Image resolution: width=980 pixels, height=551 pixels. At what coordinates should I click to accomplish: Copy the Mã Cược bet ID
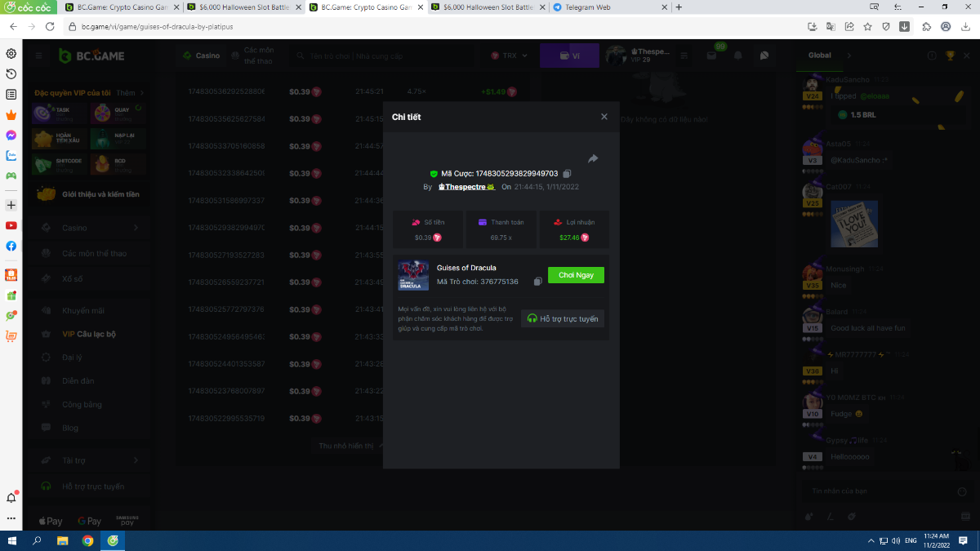(568, 174)
